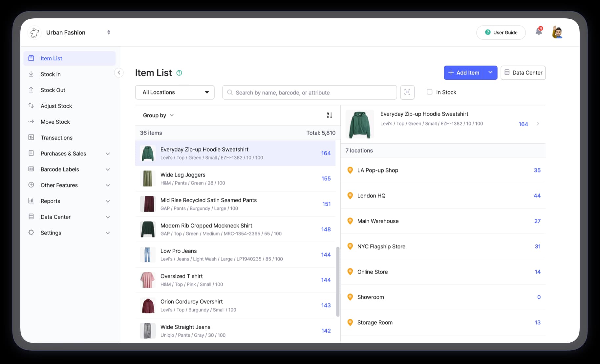Expand Other Features submenu
600x364 pixels.
coord(108,185)
